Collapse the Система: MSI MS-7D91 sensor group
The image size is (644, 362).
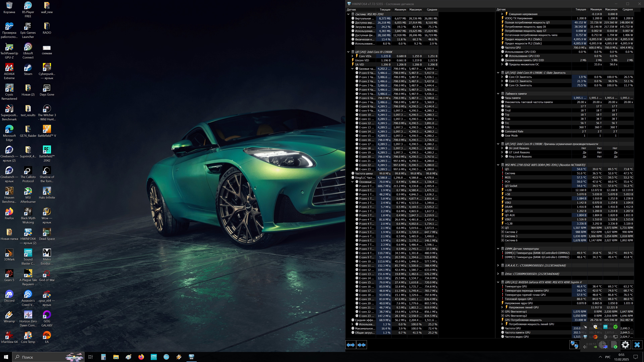(348, 14)
